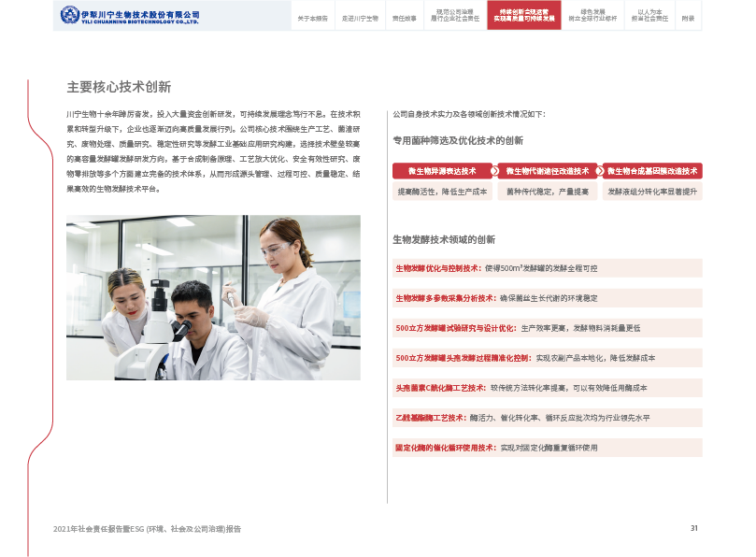
Task: Go to the 走进川宁生物 tab
Action: pyautogui.click(x=359, y=19)
